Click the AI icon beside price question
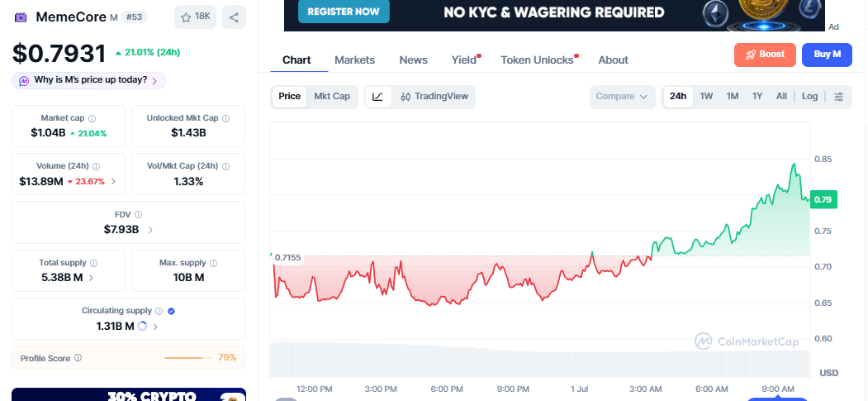The height and width of the screenshot is (401, 868). [x=24, y=81]
